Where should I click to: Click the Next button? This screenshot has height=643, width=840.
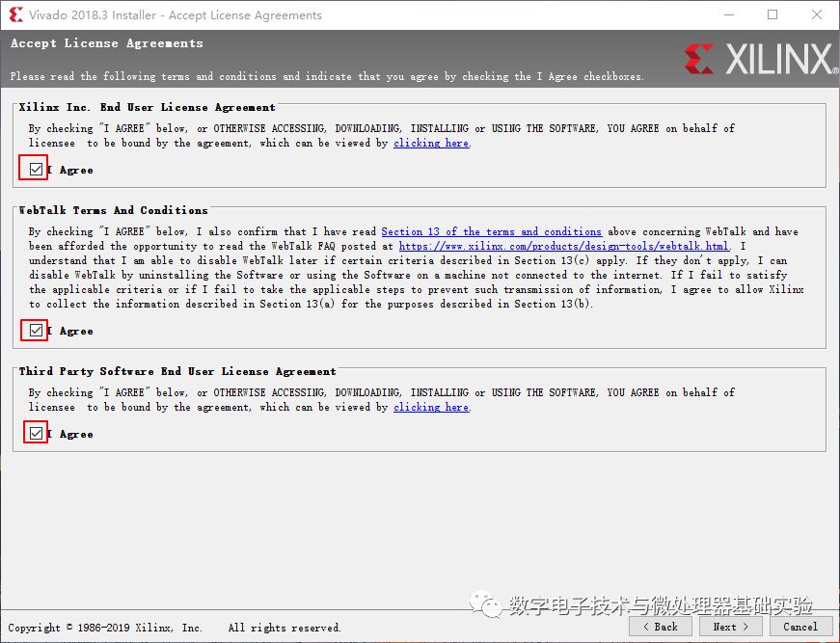click(731, 627)
